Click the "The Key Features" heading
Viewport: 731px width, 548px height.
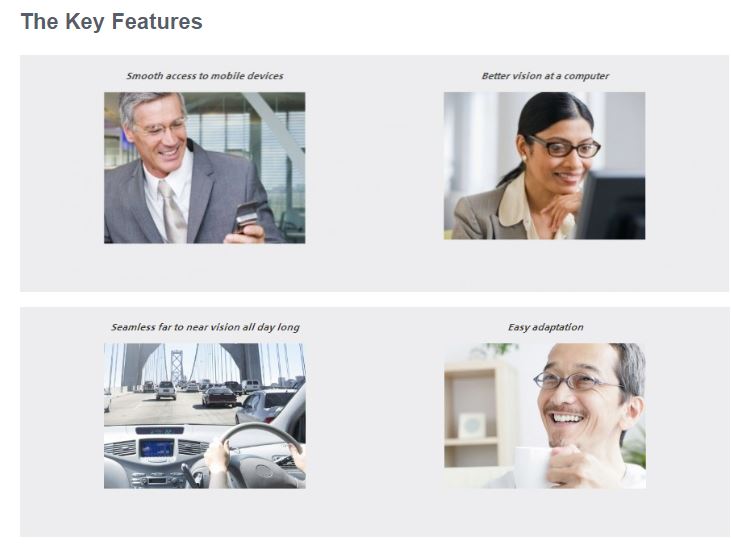click(x=111, y=22)
